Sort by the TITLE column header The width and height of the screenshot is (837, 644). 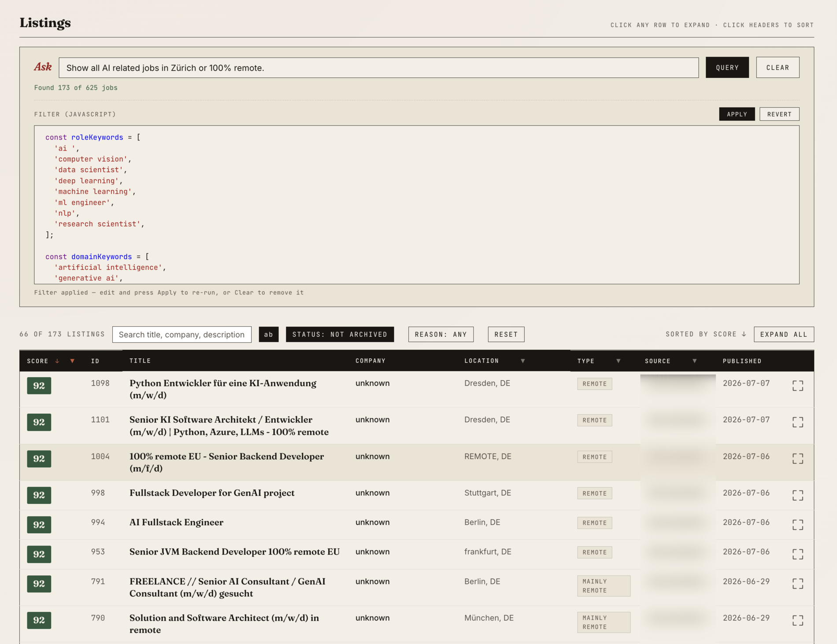[x=140, y=361]
